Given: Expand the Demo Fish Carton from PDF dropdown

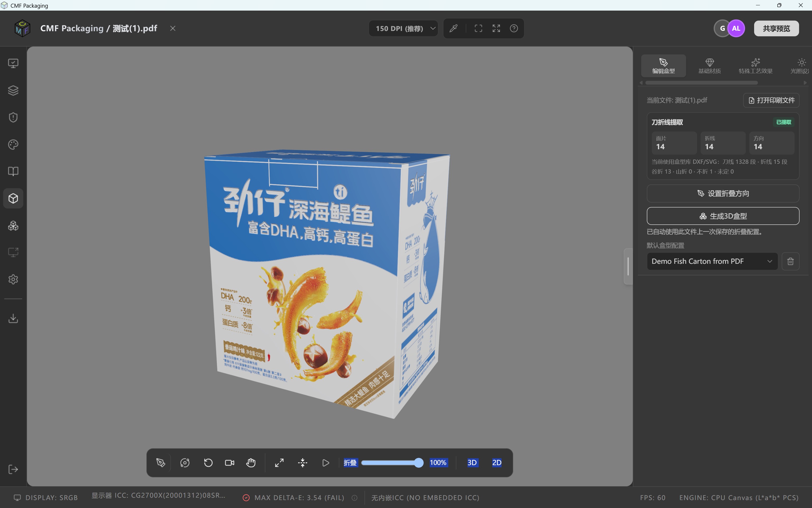Looking at the screenshot, I should (x=712, y=261).
